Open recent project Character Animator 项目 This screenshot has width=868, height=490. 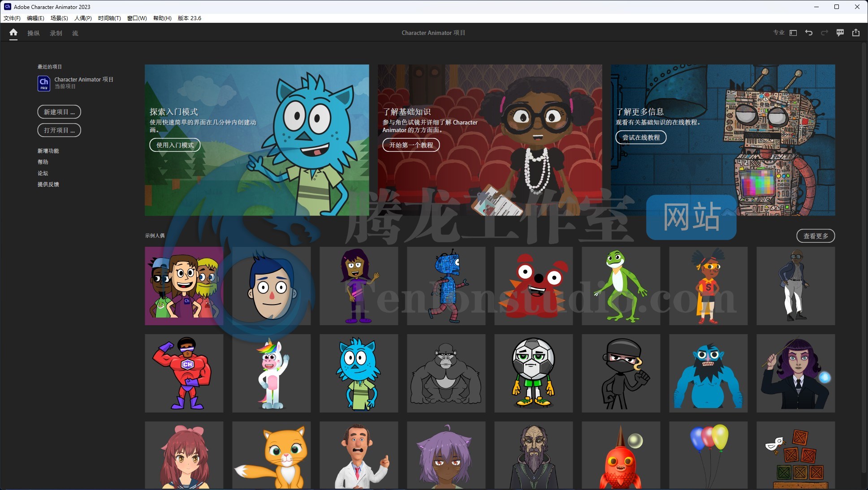point(84,79)
